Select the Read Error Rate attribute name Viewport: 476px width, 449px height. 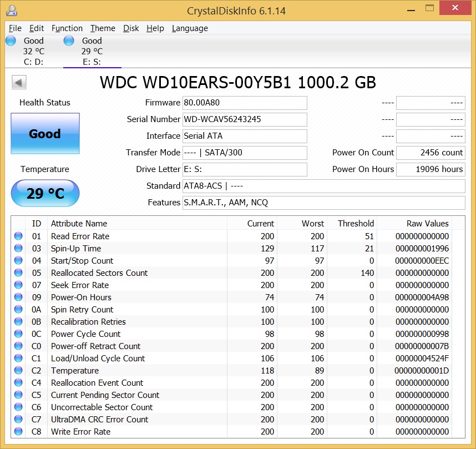pyautogui.click(x=80, y=236)
